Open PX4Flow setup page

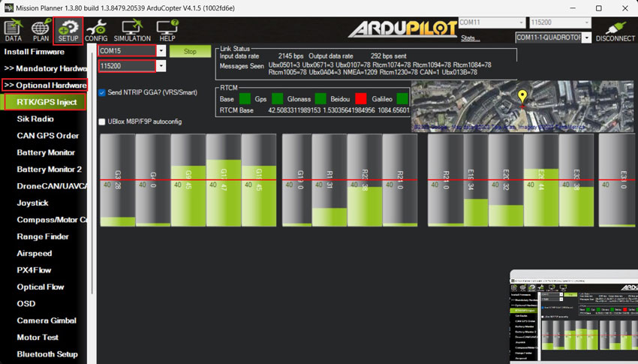tap(35, 270)
